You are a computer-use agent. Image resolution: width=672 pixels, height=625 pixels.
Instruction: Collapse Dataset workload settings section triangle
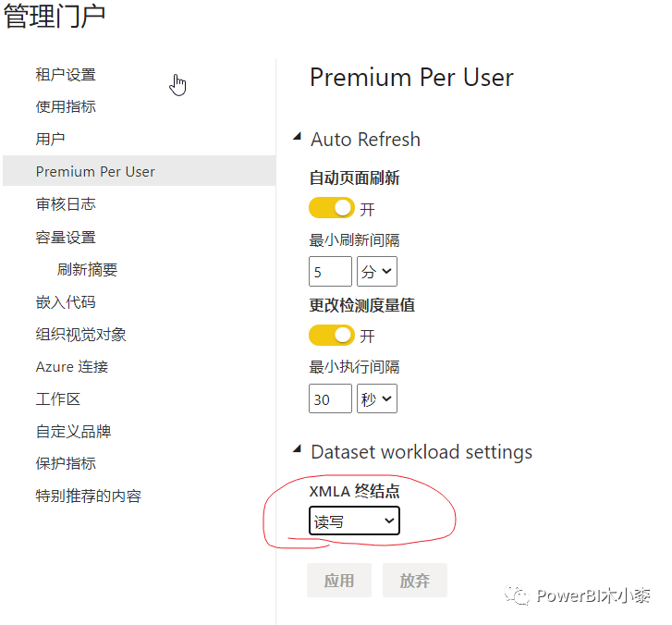297,448
